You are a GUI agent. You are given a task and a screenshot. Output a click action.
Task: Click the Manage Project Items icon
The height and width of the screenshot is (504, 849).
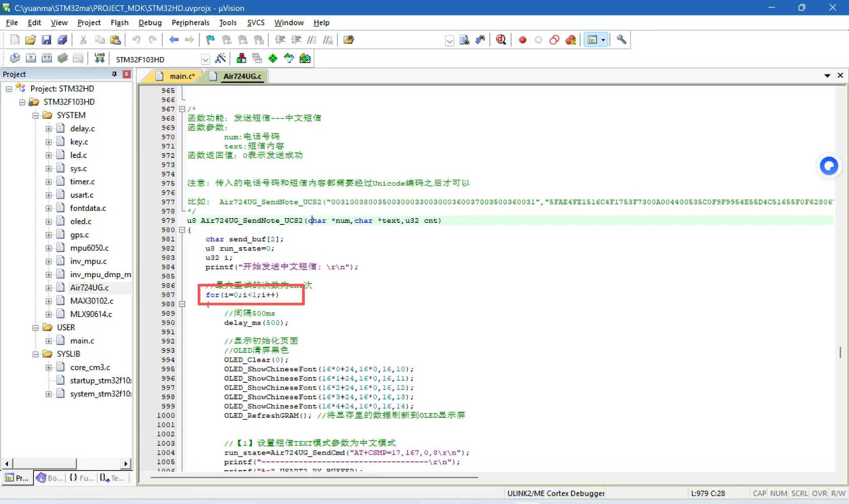pos(241,59)
